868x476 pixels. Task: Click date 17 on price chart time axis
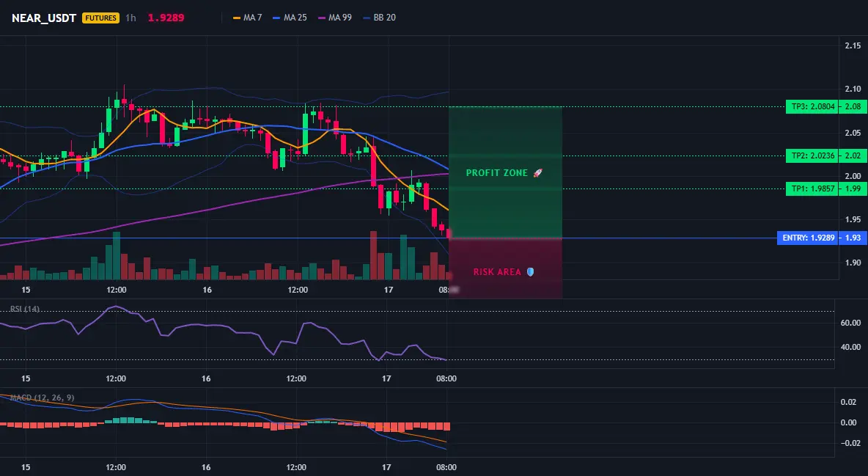[x=388, y=290]
